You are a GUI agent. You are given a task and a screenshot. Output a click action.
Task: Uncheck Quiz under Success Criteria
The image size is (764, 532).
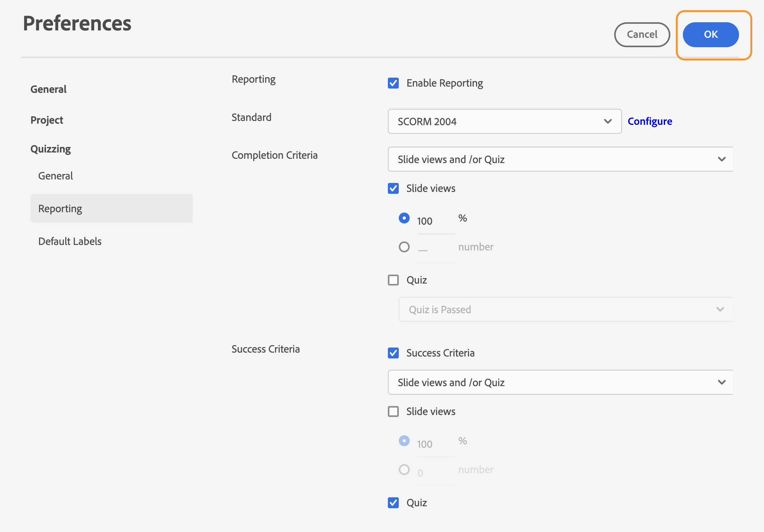[393, 503]
